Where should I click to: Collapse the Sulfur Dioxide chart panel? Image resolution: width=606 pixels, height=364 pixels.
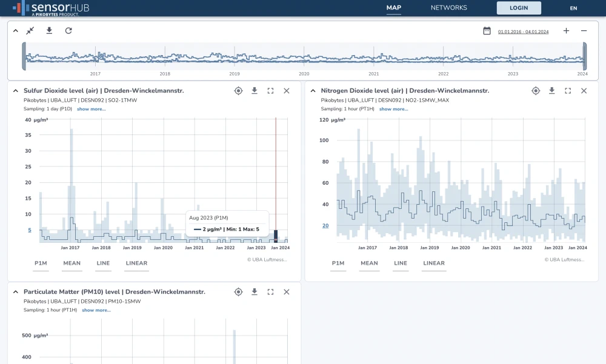tap(16, 91)
